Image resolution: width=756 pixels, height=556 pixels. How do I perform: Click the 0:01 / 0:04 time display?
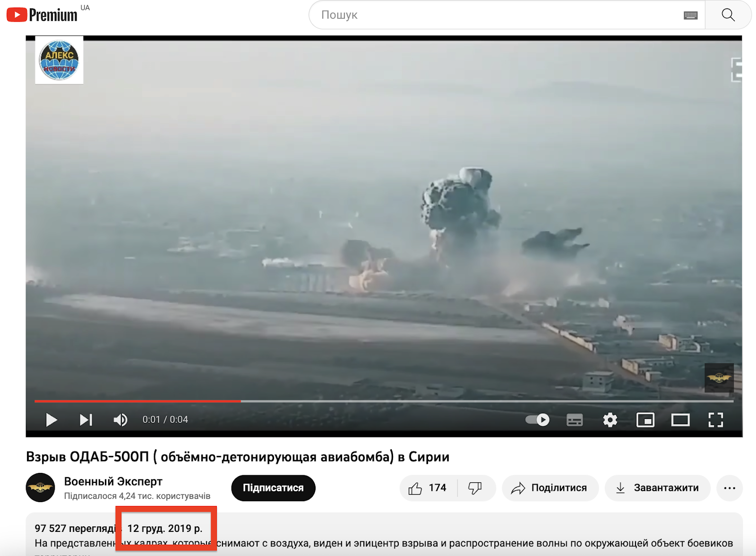[165, 419]
